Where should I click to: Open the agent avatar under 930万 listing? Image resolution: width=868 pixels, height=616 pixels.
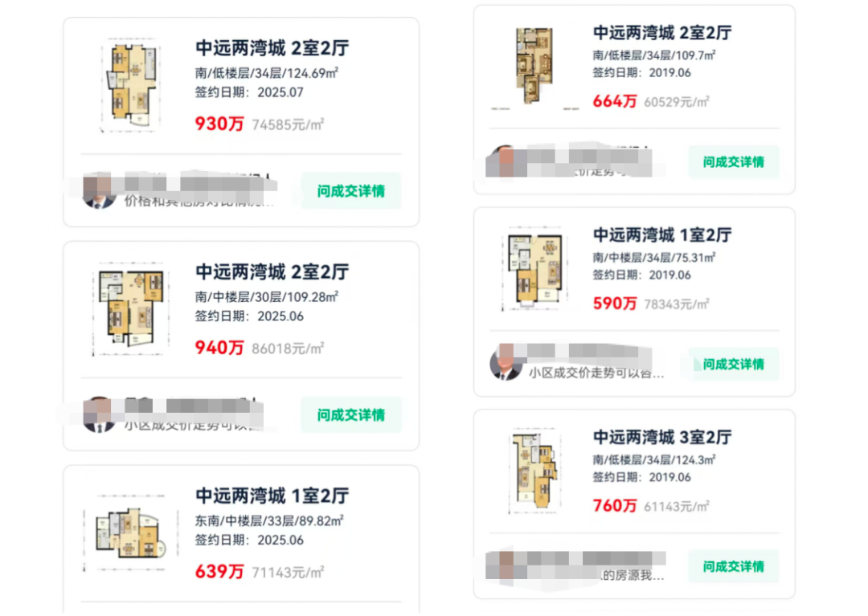[x=99, y=191]
